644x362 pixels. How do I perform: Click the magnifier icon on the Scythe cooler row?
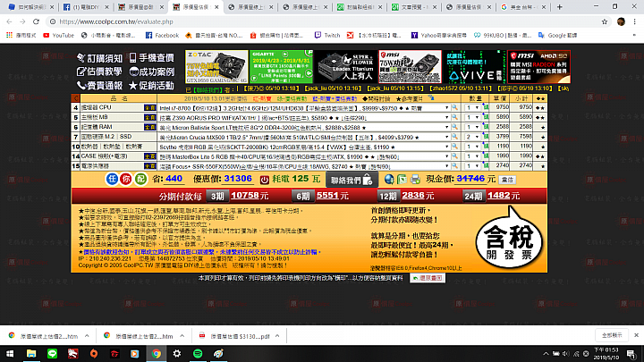pyautogui.click(x=454, y=147)
